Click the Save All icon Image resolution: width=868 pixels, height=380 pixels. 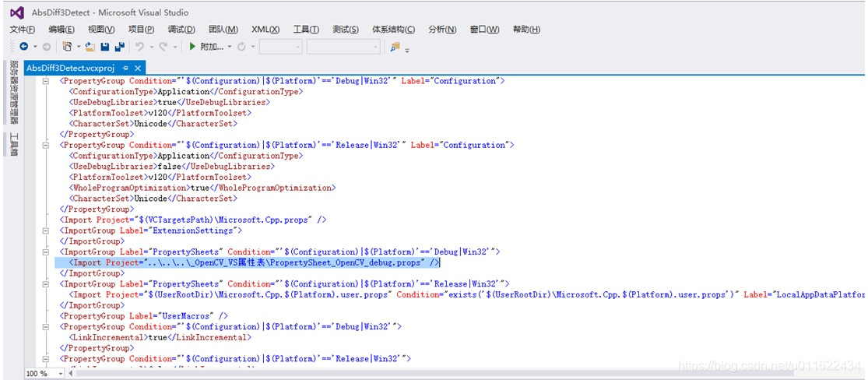pyautogui.click(x=119, y=47)
